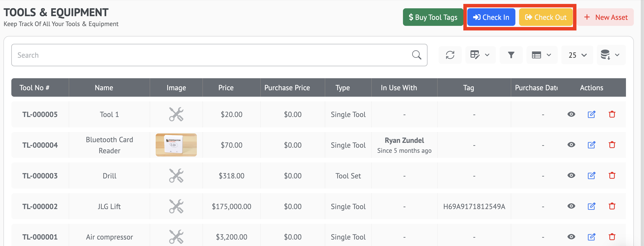Edit the Tool 1 row

click(591, 114)
